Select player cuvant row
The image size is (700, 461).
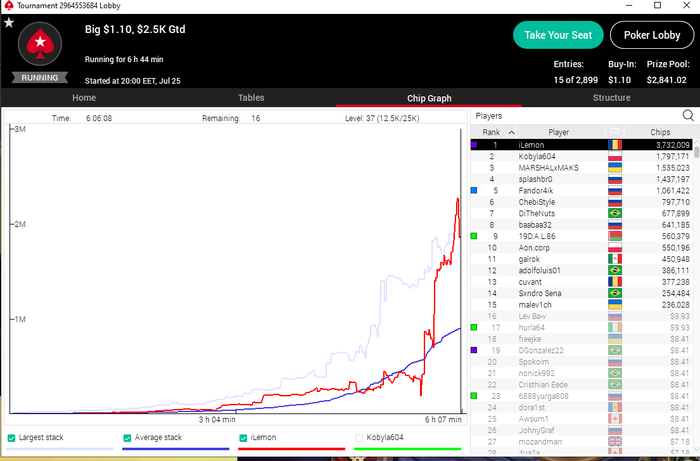coord(582,282)
